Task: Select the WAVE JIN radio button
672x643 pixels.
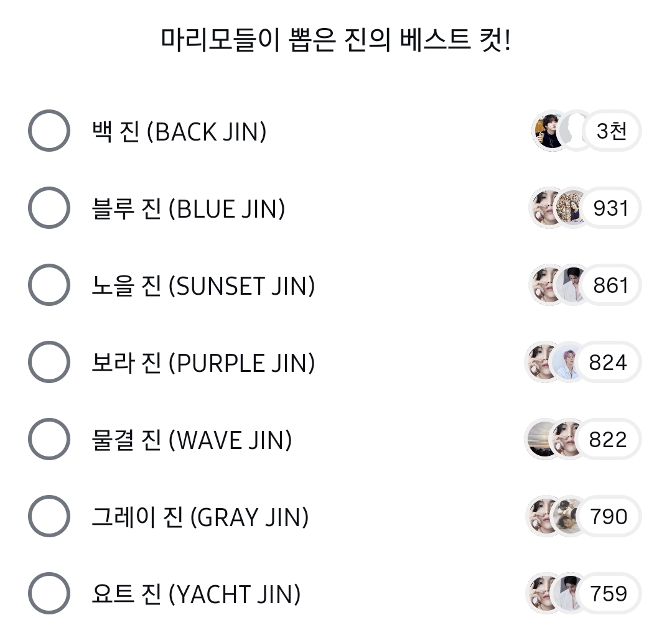Action: click(x=49, y=440)
